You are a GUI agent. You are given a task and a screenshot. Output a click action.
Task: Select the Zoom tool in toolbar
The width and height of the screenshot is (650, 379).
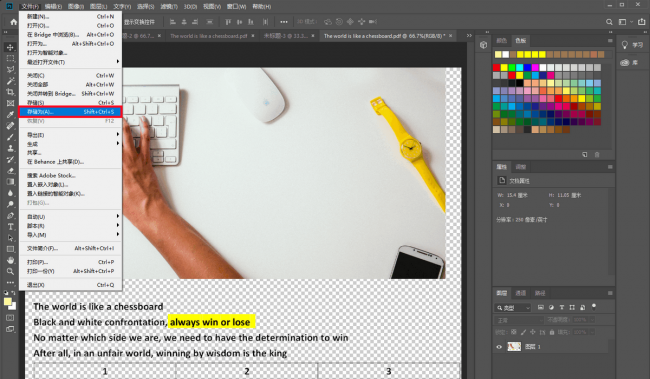pos(10,271)
